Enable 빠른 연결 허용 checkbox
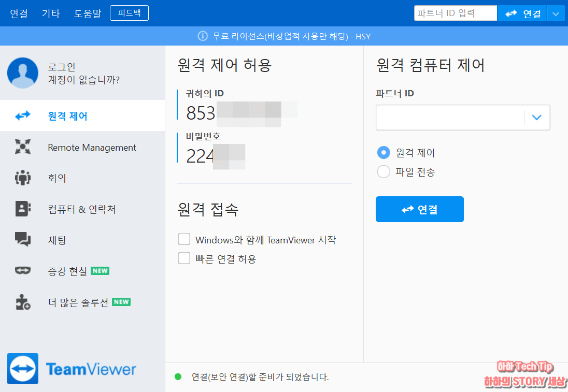 click(184, 258)
